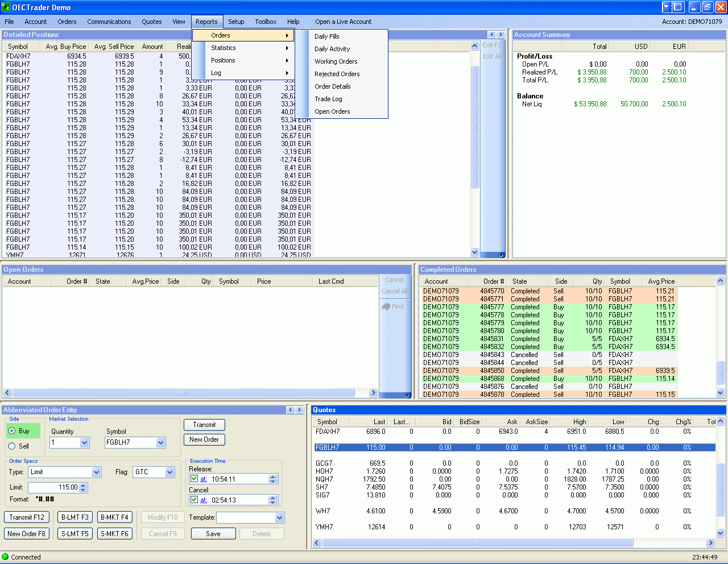
Task: Uncheck the Cancel time checkbox
Action: 195,500
